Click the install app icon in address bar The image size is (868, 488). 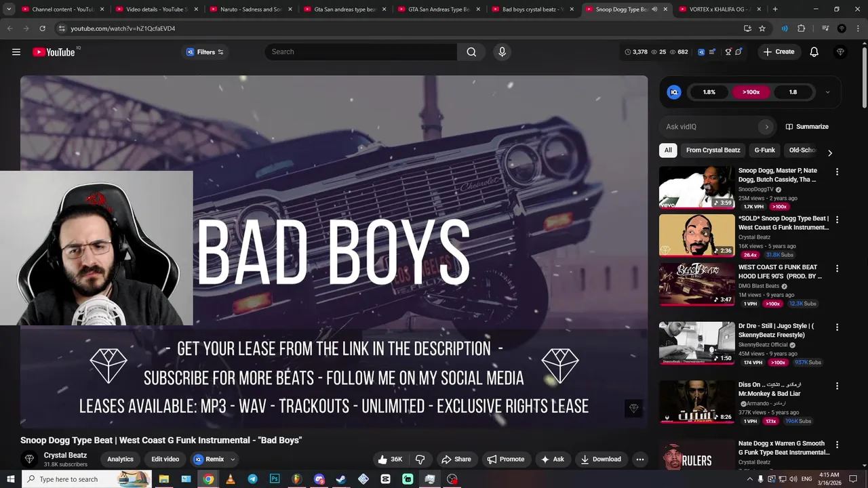(747, 28)
